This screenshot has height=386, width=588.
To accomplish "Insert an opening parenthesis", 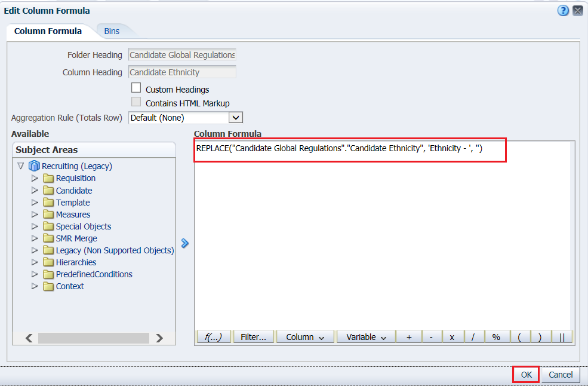I will click(x=519, y=337).
